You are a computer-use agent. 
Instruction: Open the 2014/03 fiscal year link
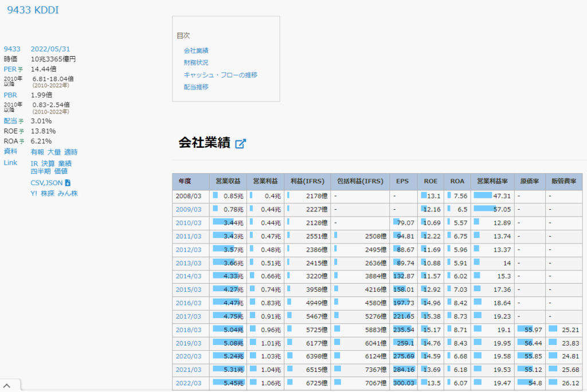(x=188, y=276)
